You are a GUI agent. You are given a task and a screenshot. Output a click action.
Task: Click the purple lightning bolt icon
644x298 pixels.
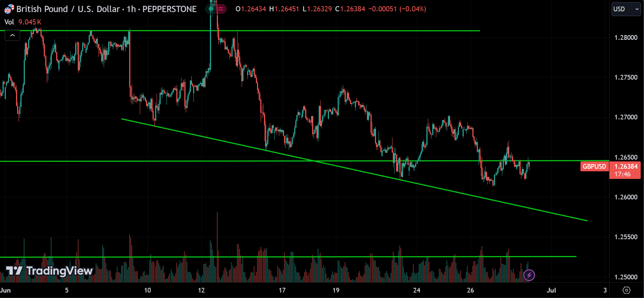point(529,275)
